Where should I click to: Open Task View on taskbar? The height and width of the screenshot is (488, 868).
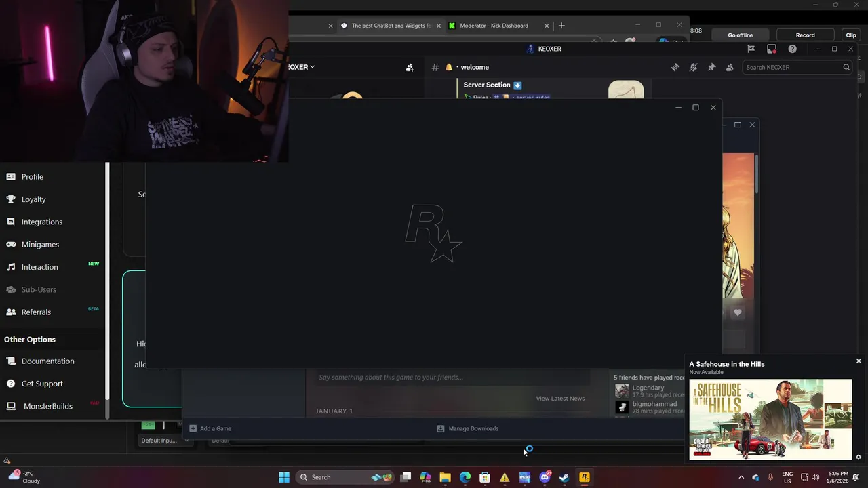[406, 477]
